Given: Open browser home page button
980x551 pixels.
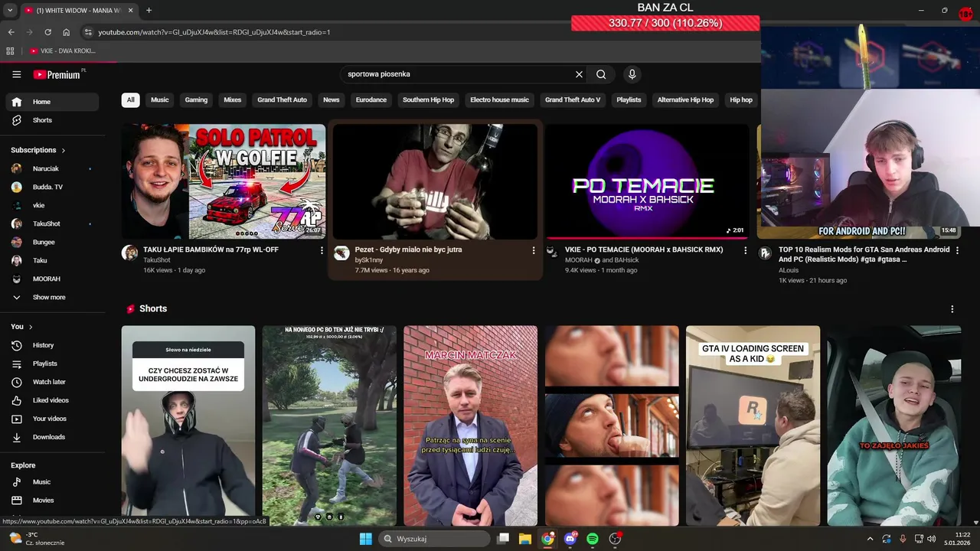Looking at the screenshot, I should pyautogui.click(x=66, y=32).
